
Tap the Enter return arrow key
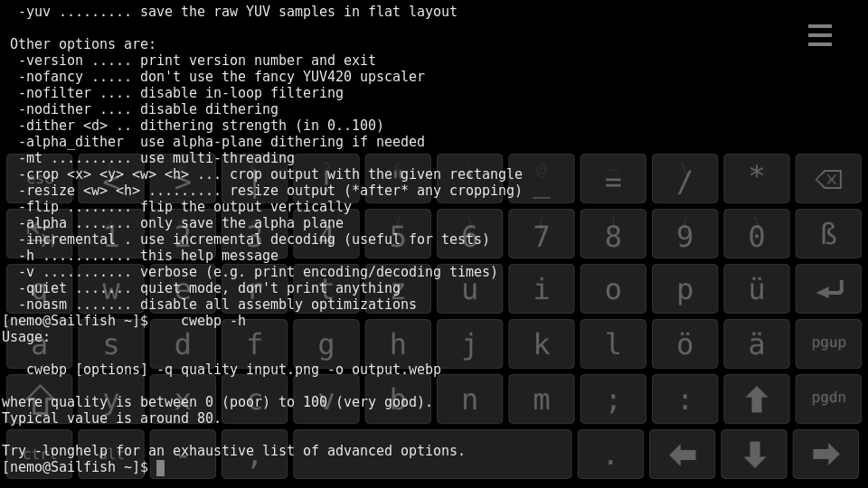(828, 289)
